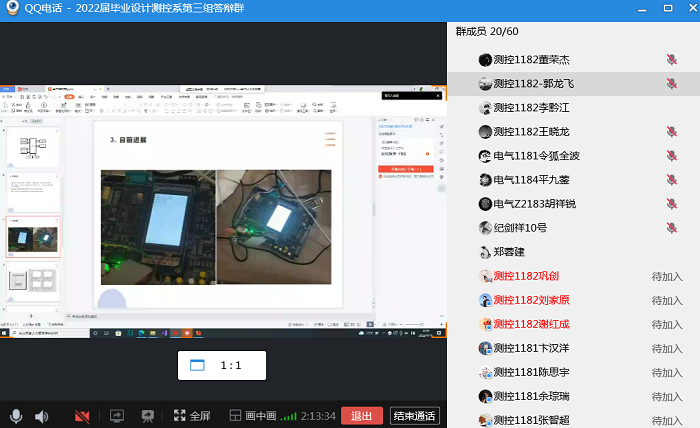
Task: Click the presentation demo icon beside screen share
Action: click(147, 416)
